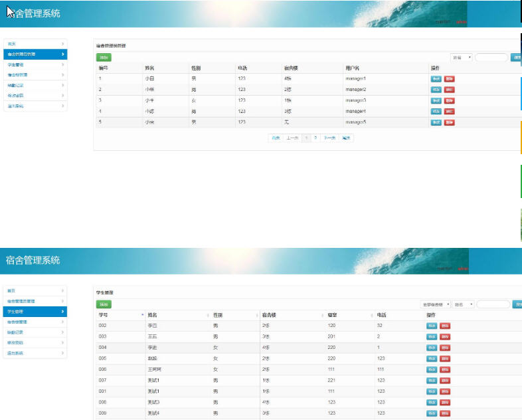The height and width of the screenshot is (420, 522).
Task: Edit student row 003
Action: pos(432,337)
